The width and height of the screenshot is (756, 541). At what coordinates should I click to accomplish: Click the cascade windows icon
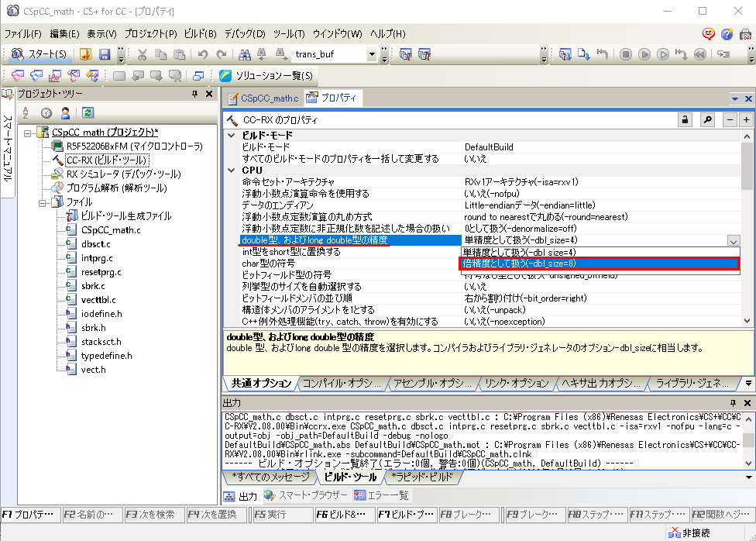[198, 76]
